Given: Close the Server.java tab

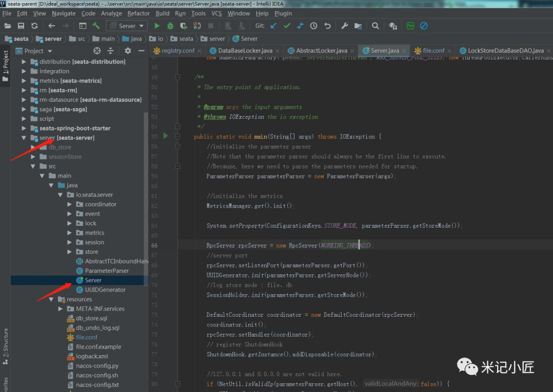Looking at the screenshot, I should [404, 51].
